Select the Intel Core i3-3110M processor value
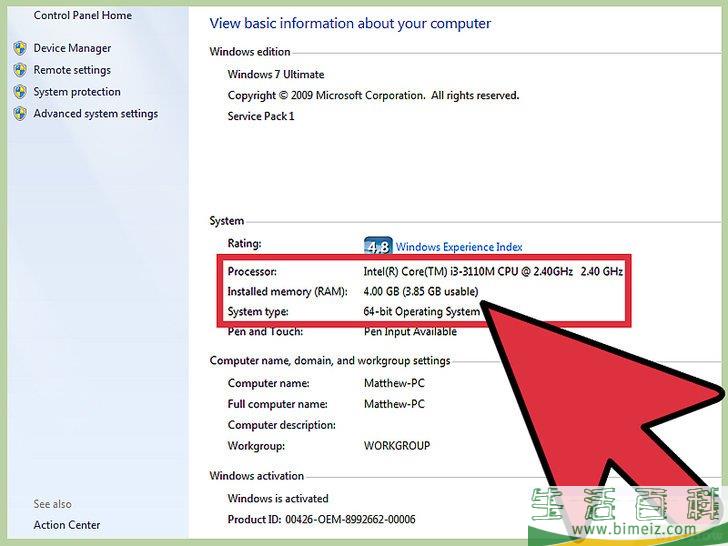728x546 pixels. tap(493, 272)
